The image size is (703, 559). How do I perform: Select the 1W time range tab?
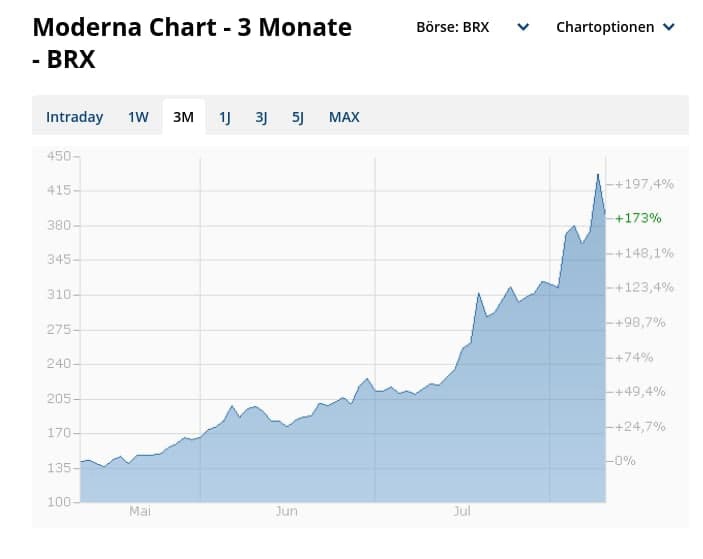click(x=138, y=117)
